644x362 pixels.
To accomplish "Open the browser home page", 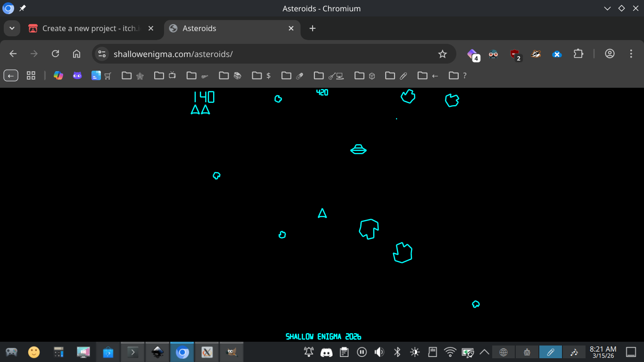I will click(76, 54).
